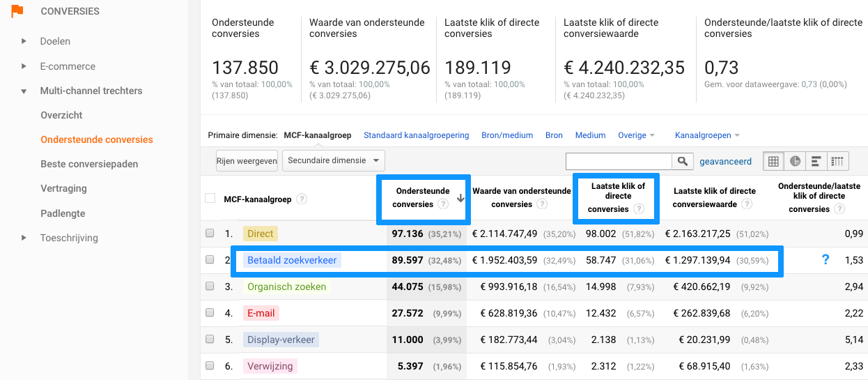This screenshot has width=868, height=380.
Task: Open help for Ondersteunde conversies column
Action: 442,204
